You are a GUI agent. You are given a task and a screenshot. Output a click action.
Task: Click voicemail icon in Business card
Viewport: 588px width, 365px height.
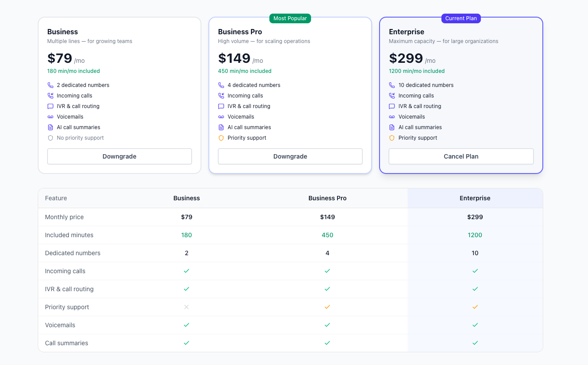click(50, 117)
